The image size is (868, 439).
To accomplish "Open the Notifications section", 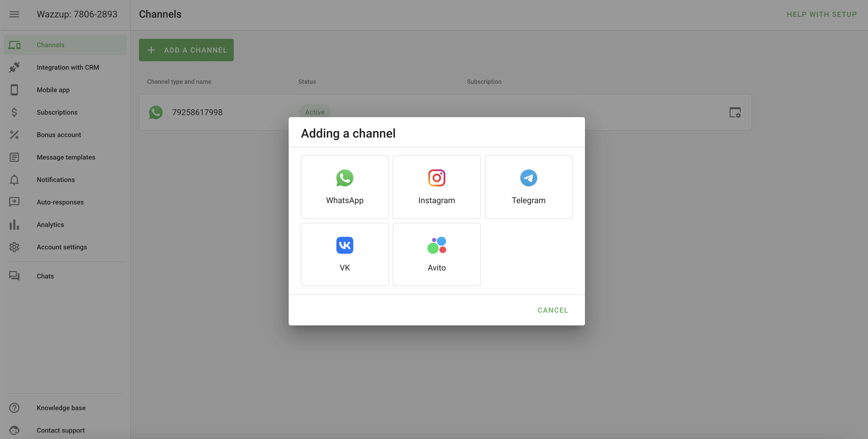I will [x=56, y=179].
